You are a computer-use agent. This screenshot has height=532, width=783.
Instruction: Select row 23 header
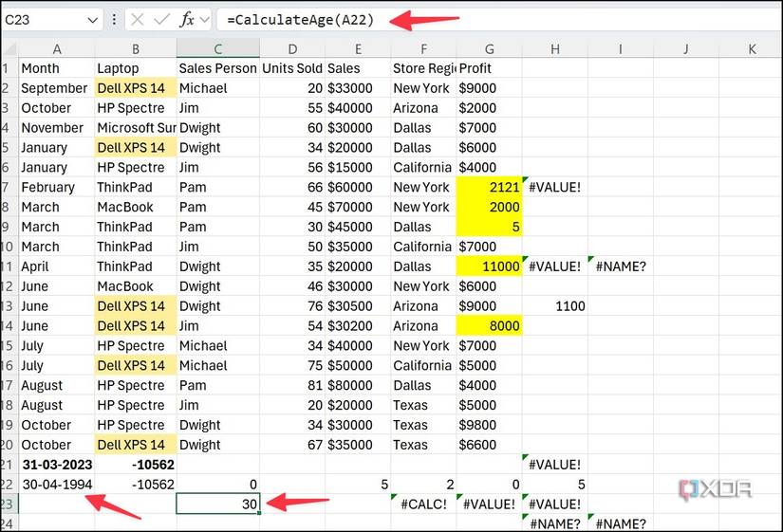coord(10,504)
